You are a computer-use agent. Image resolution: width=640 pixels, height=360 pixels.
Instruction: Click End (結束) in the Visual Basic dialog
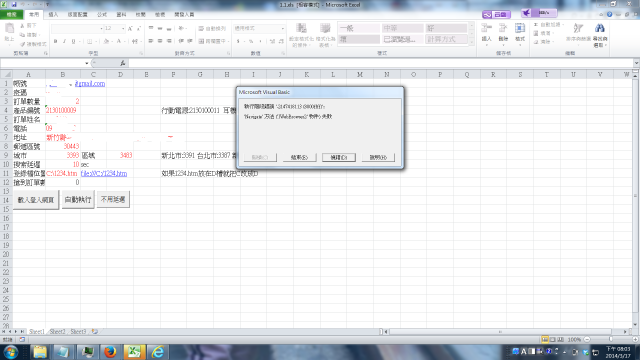(x=299, y=157)
